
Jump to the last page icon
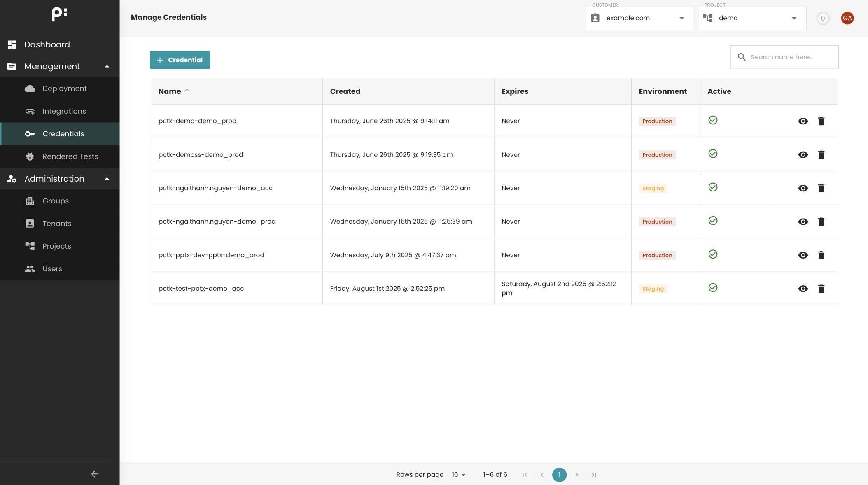coord(594,475)
